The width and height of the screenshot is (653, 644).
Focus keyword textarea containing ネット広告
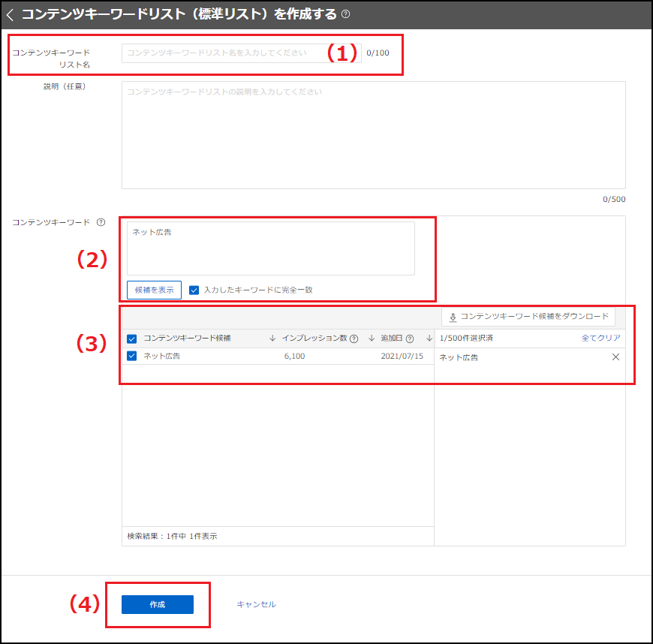pyautogui.click(x=271, y=248)
